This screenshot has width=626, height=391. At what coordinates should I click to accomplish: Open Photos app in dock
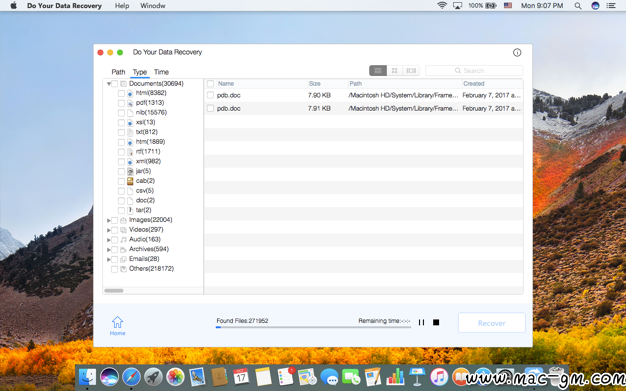point(175,377)
